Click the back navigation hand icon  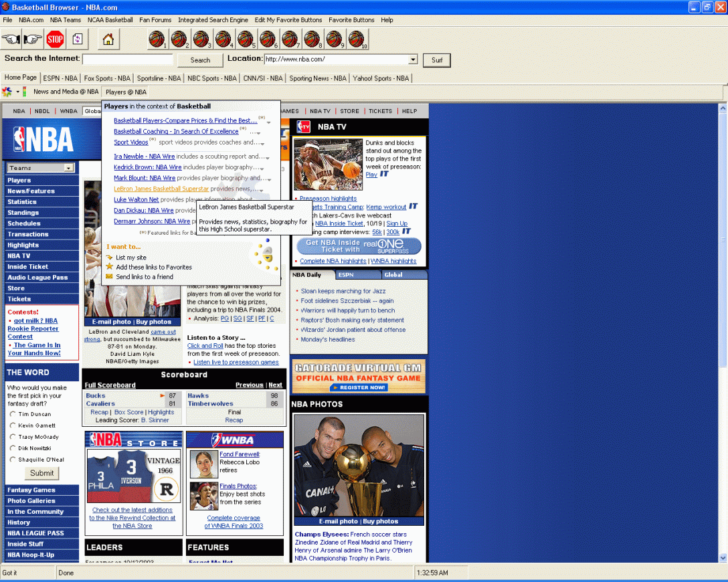pos(11,39)
